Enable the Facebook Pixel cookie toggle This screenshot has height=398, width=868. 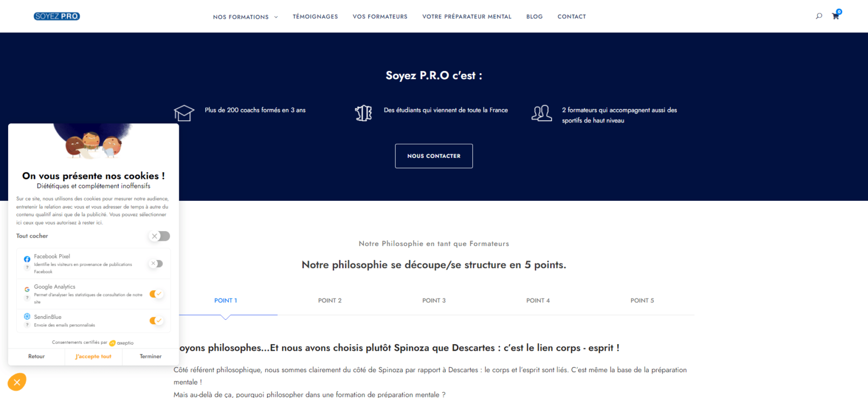point(157,264)
